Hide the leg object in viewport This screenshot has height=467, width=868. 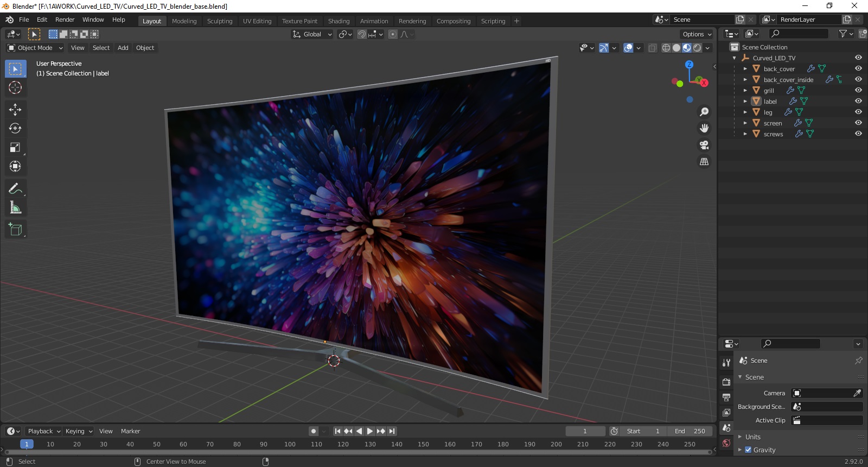point(858,112)
